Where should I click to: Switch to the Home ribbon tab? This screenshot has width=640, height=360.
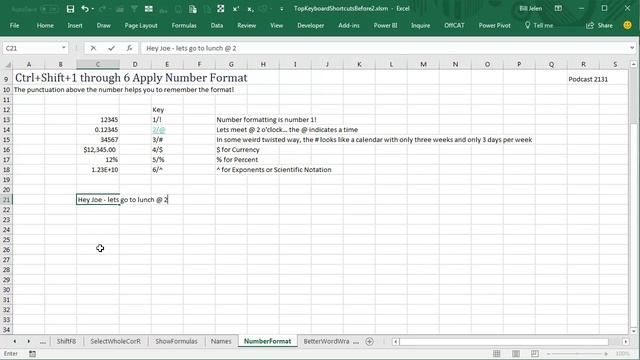pyautogui.click(x=45, y=25)
